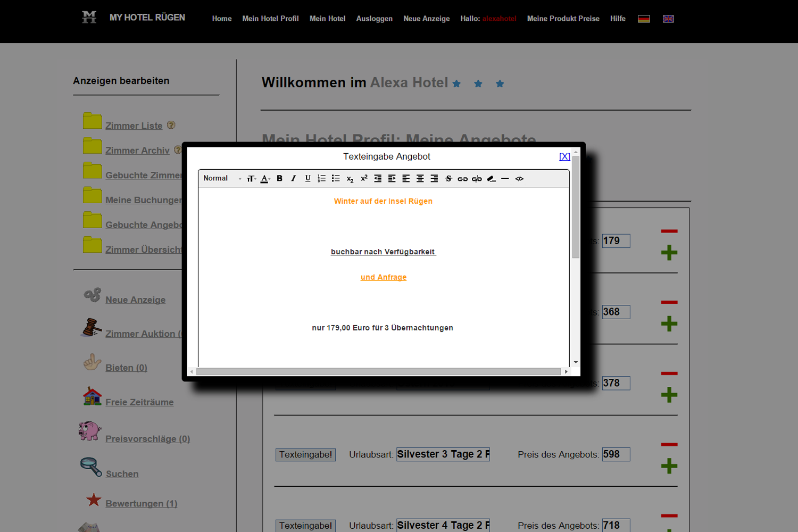Open the font size dropdown in editor
Screen dimensions: 798x532
(x=251, y=179)
